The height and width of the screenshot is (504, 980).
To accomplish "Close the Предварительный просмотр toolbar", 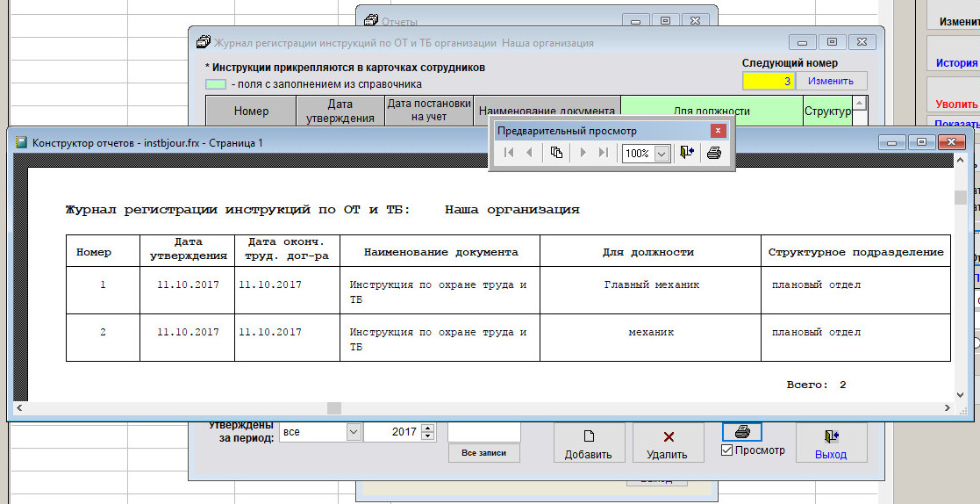I will [718, 131].
